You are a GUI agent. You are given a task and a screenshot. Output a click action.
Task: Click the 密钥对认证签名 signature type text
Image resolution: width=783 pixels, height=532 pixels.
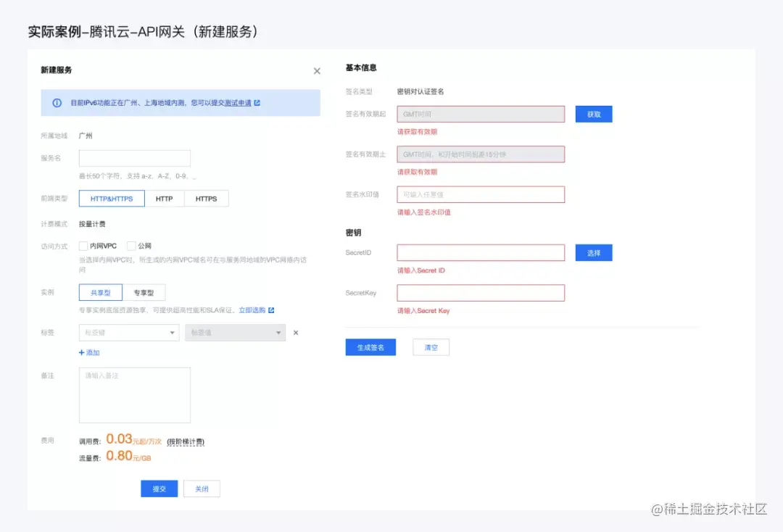coord(420,92)
